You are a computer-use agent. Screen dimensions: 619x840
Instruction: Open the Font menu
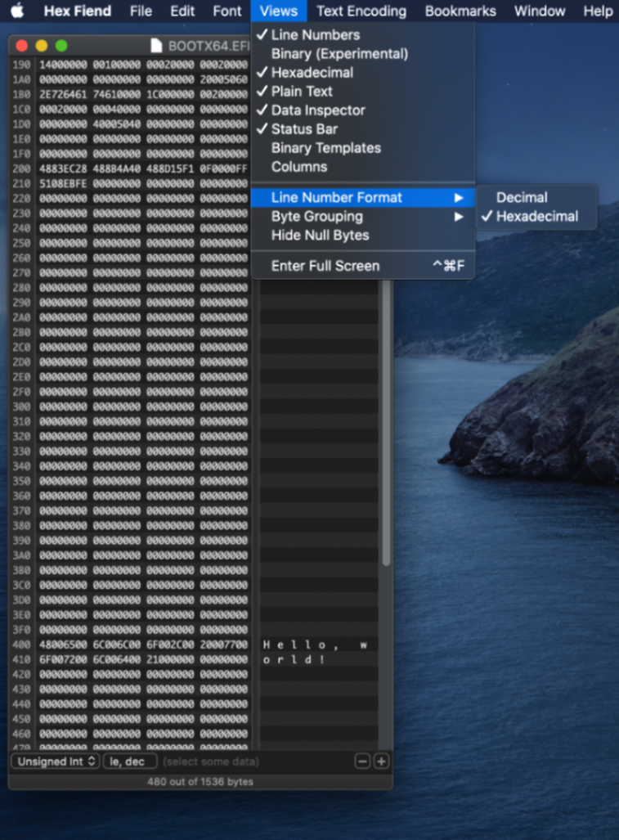point(227,11)
